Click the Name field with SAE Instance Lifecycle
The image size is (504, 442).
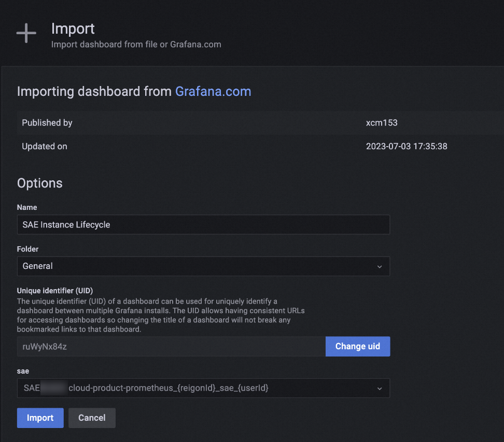tap(203, 224)
